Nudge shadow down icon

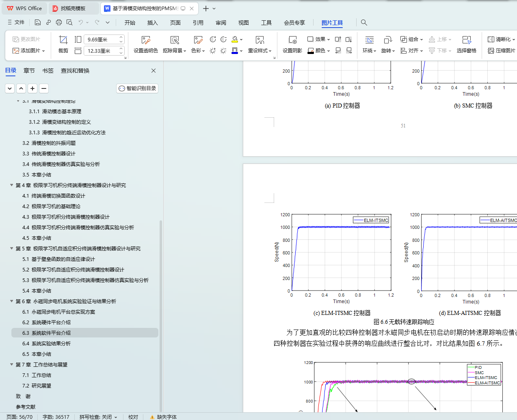point(349,39)
